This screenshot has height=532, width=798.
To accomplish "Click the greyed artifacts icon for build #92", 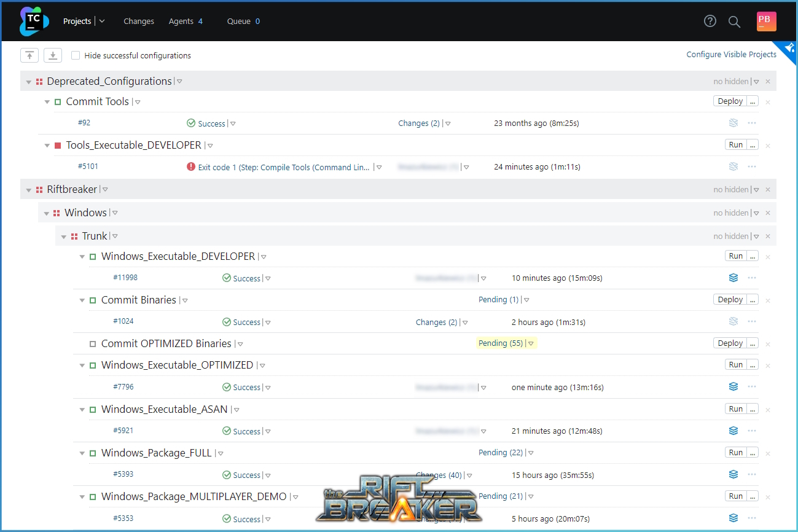I will [x=733, y=123].
